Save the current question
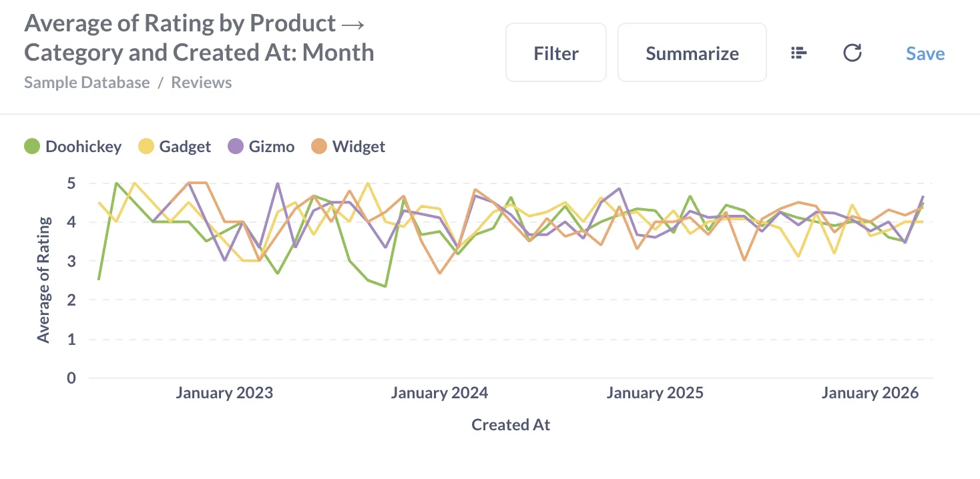Screen dimensions: 980x479 (x=925, y=53)
